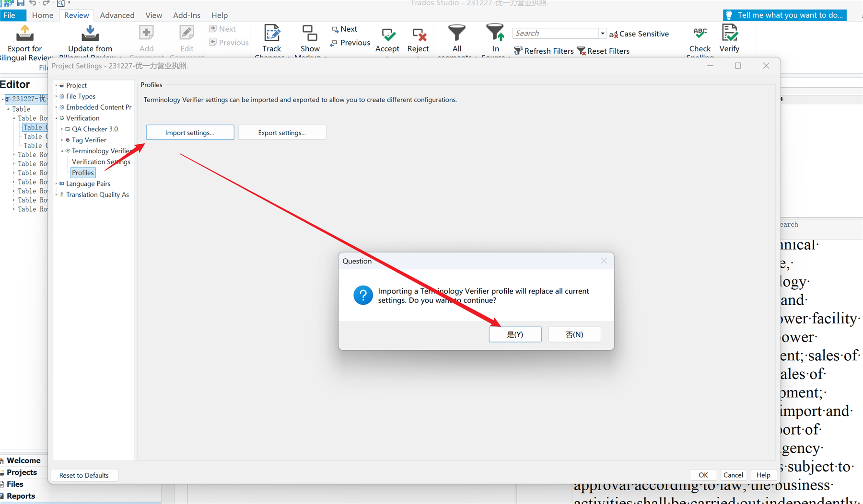
Task: Click the Export settings button
Action: point(282,133)
